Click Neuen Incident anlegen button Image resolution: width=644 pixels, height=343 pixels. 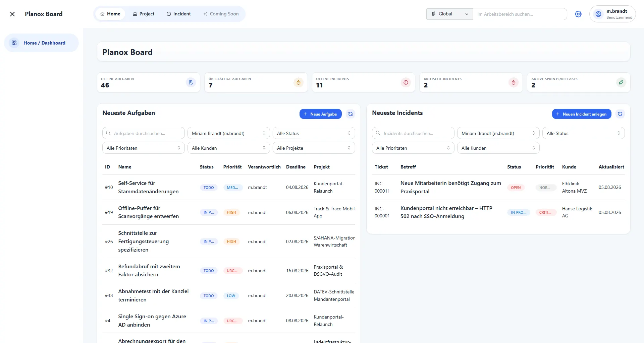pos(582,114)
